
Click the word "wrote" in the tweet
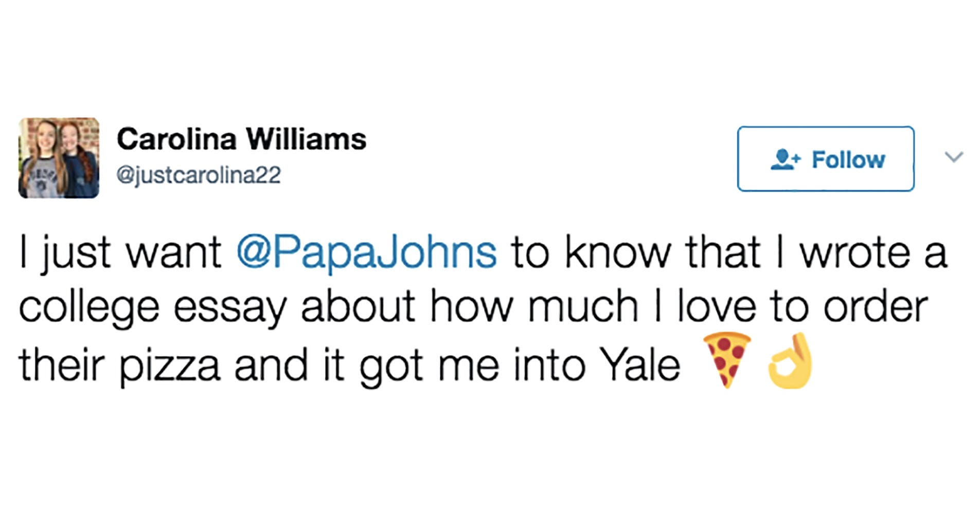(855, 252)
